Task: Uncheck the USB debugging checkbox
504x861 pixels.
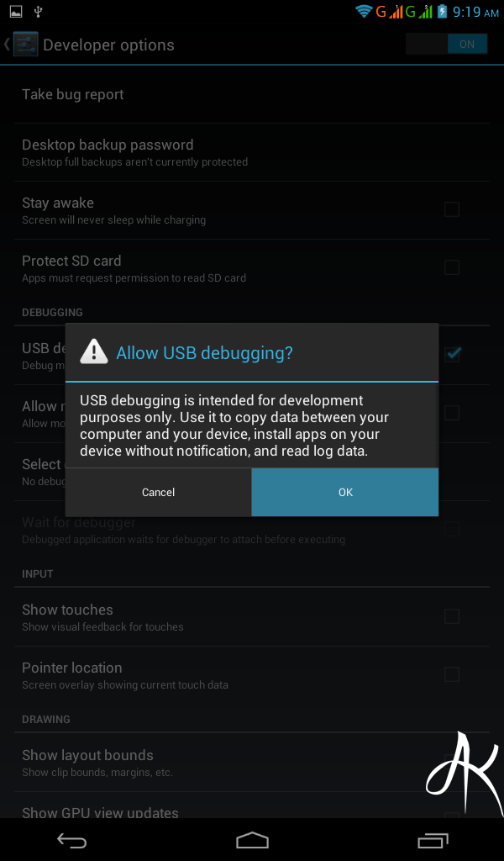Action: click(x=453, y=354)
